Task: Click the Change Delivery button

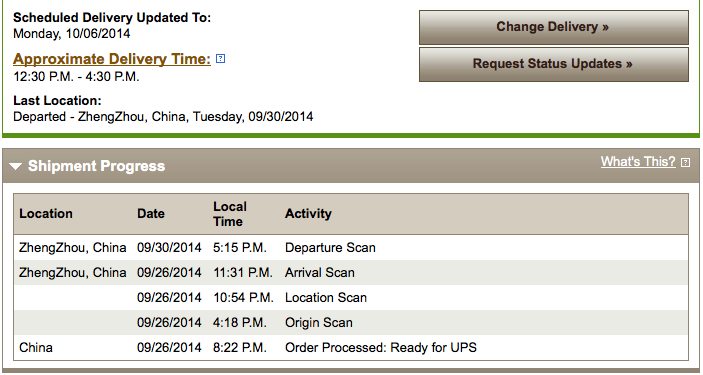Action: (x=554, y=27)
